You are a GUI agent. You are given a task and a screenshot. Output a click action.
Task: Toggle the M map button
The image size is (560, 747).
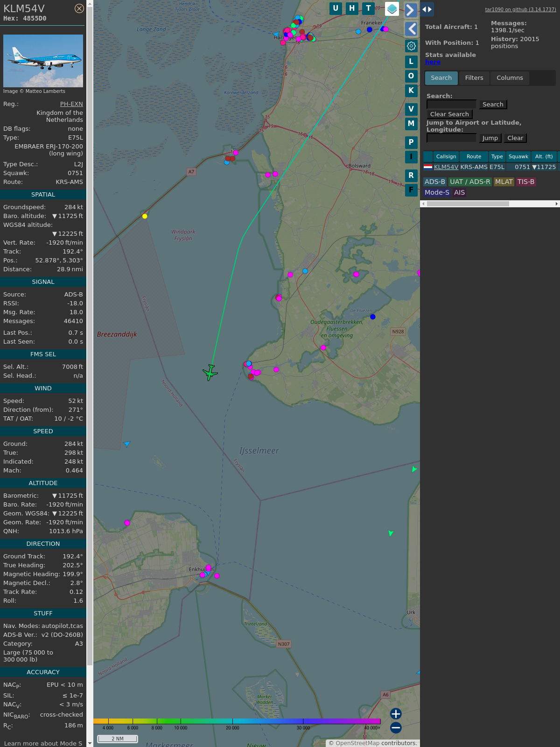tap(411, 124)
